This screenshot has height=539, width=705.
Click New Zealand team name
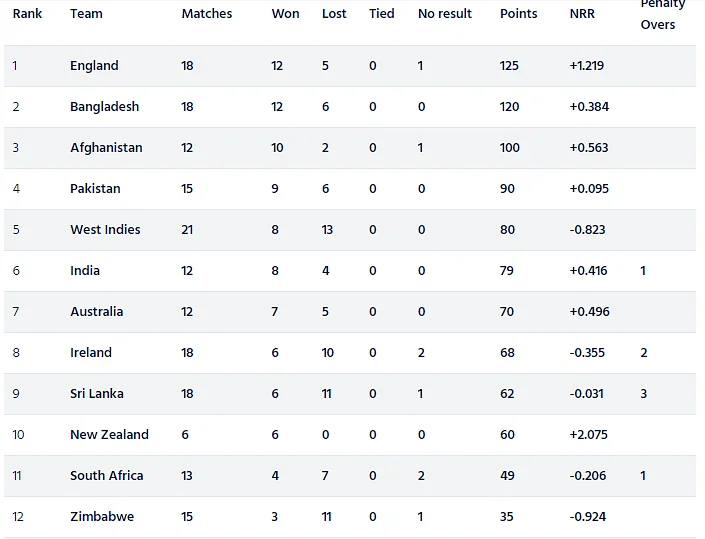pos(109,435)
